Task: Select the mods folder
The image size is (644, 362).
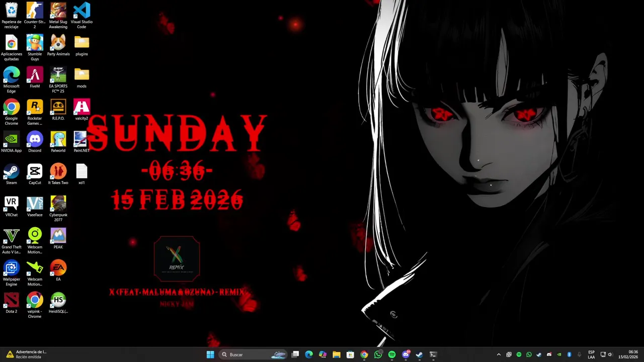Action: tap(82, 77)
